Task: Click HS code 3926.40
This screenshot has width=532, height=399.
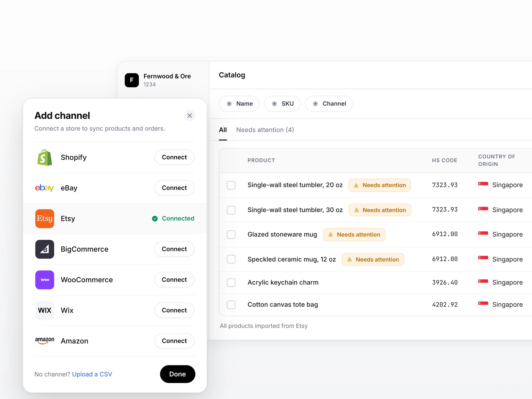Action: click(445, 282)
